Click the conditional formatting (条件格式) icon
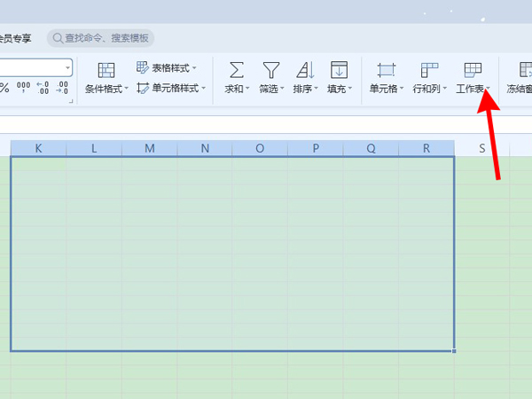Image resolution: width=532 pixels, height=399 pixels. [x=106, y=71]
